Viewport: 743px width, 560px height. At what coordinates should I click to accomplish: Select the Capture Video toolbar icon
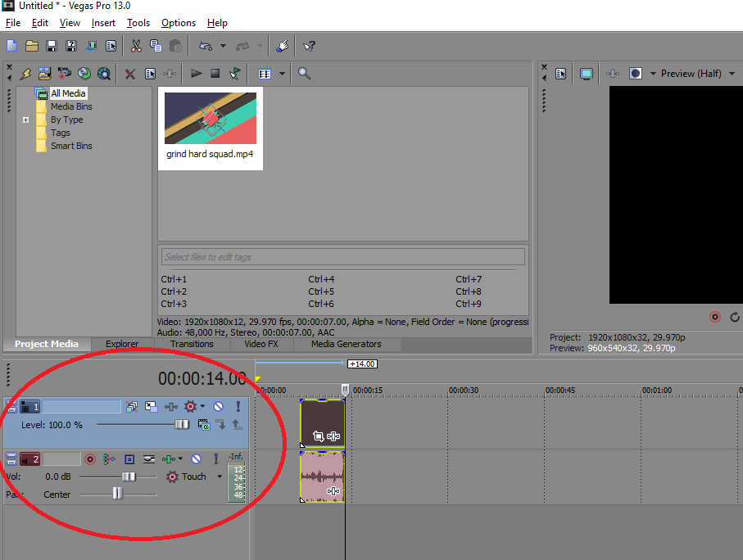[x=63, y=75]
